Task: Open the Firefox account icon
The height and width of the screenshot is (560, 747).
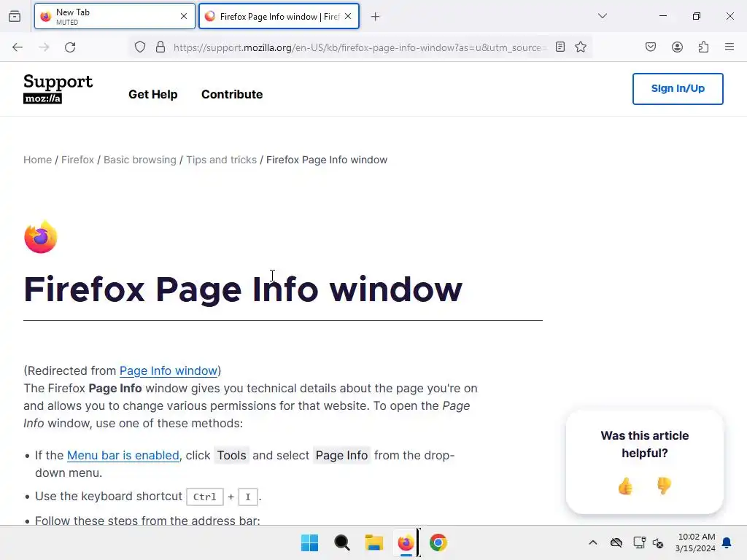Action: (x=677, y=47)
